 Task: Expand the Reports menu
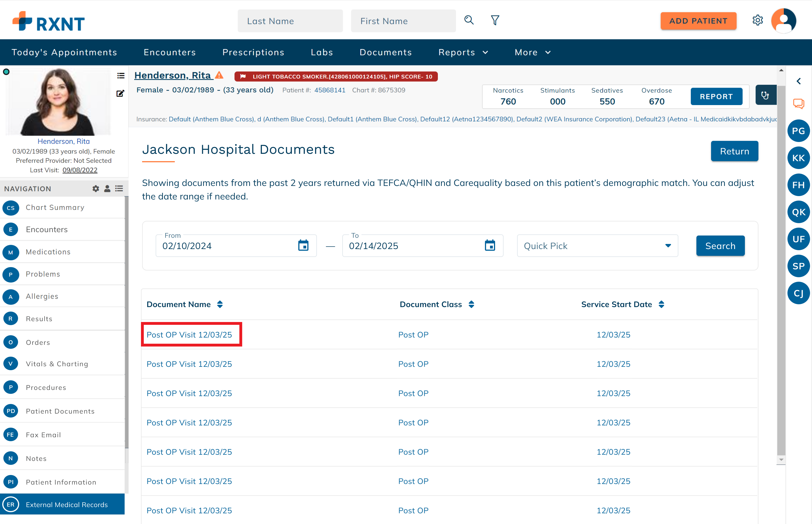463,52
